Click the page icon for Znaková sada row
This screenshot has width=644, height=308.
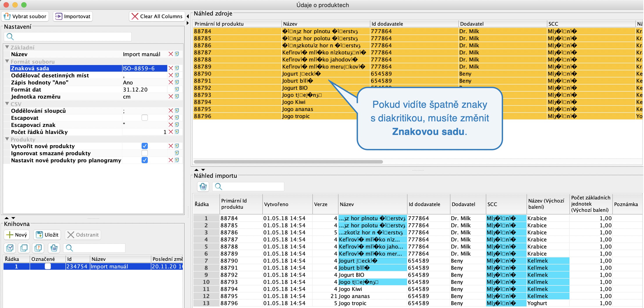(x=177, y=68)
